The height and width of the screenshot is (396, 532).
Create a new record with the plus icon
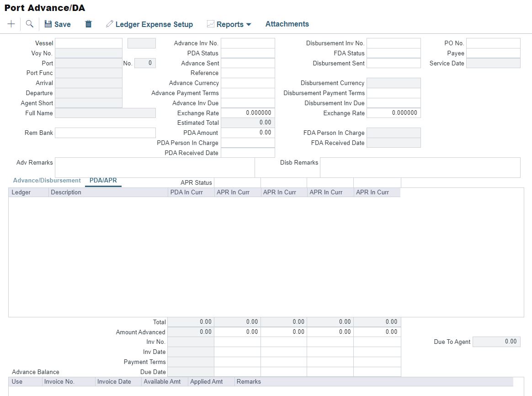[x=11, y=24]
